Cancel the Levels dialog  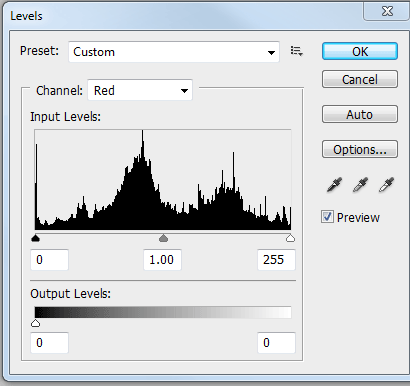tap(360, 79)
